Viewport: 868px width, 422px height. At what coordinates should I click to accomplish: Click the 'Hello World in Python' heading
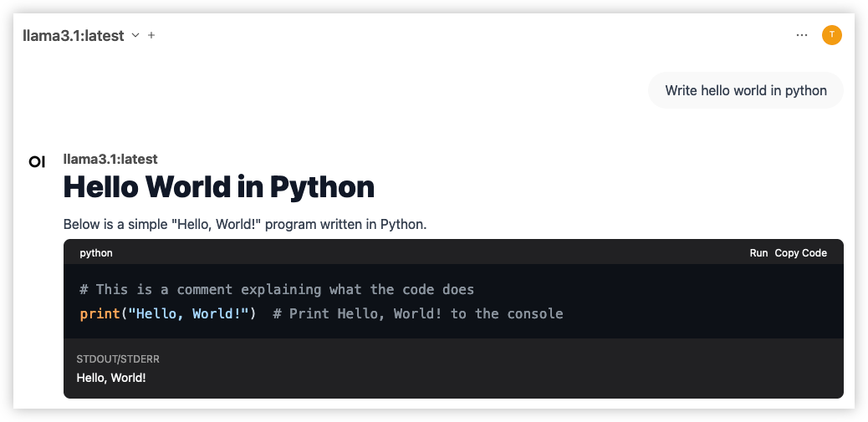coord(219,187)
